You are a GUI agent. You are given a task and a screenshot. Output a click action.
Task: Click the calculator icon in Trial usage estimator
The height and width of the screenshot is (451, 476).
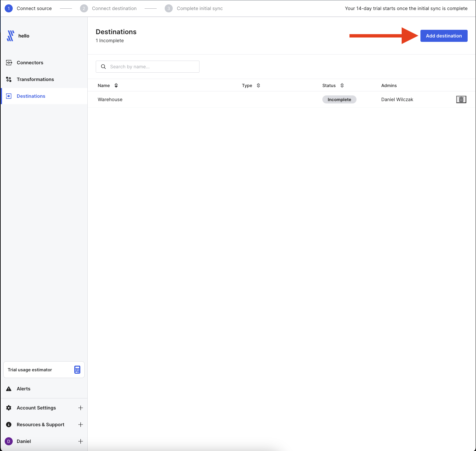click(77, 370)
